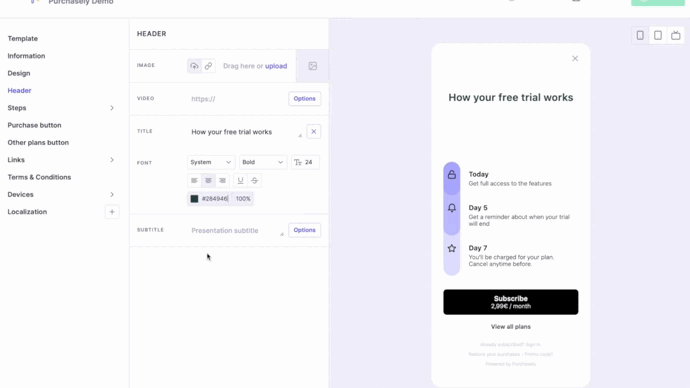Edit the 100% opacity field
690x388 pixels.
[x=243, y=199]
